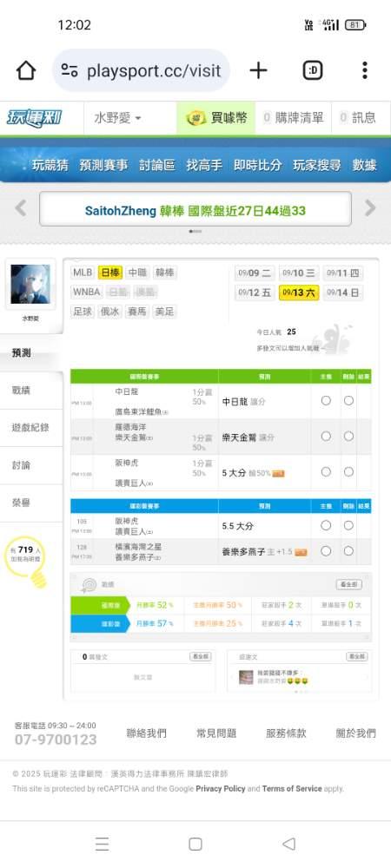
Task: Click 看全部 in the 戰績 section
Action: (x=349, y=584)
